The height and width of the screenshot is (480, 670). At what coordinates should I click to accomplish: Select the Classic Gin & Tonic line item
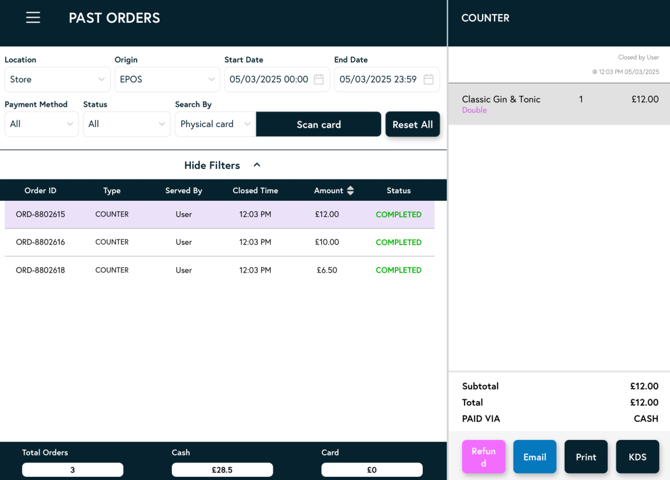tap(558, 104)
